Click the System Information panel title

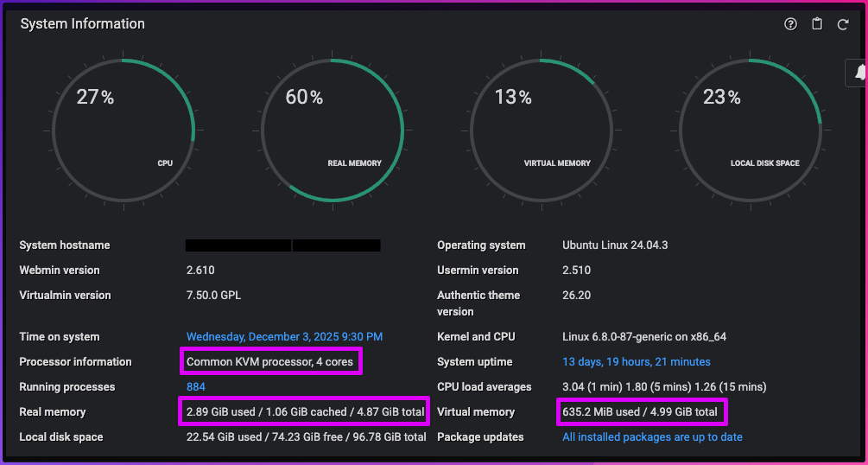pyautogui.click(x=83, y=24)
